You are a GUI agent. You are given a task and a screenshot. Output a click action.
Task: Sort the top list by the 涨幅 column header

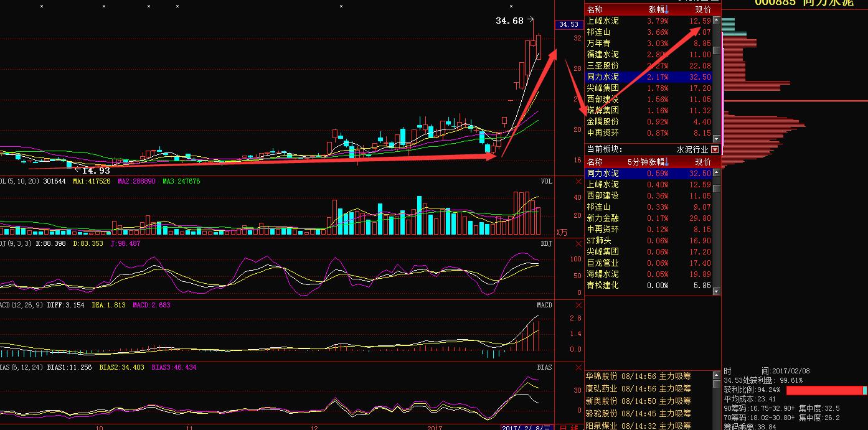(x=658, y=9)
